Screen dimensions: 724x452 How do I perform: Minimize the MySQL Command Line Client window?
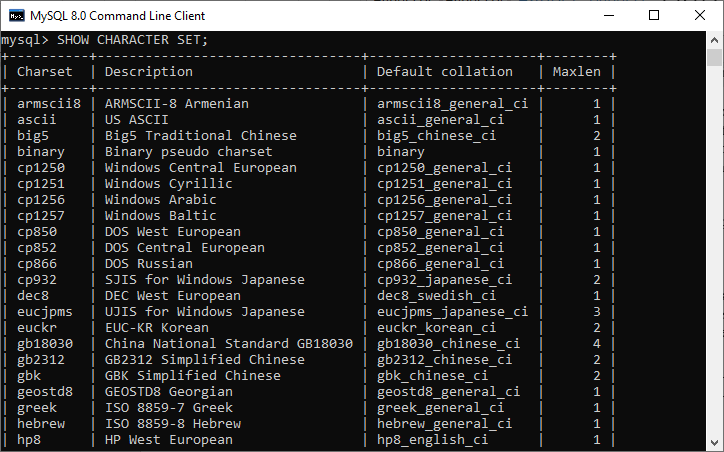[609, 16]
